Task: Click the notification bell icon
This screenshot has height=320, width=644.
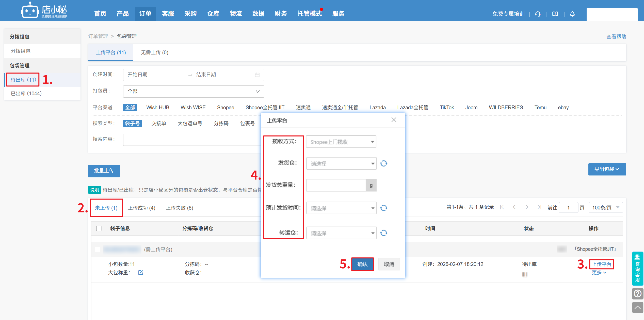Action: click(x=572, y=14)
